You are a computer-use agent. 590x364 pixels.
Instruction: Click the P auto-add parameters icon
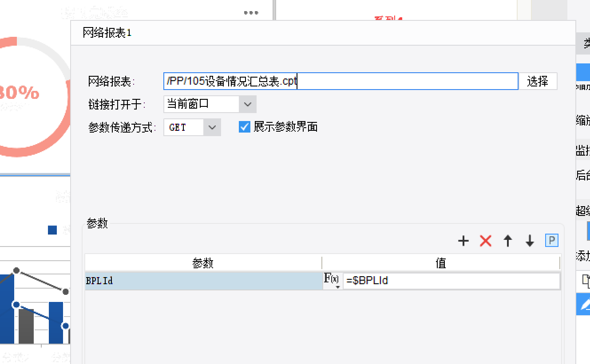(x=551, y=241)
